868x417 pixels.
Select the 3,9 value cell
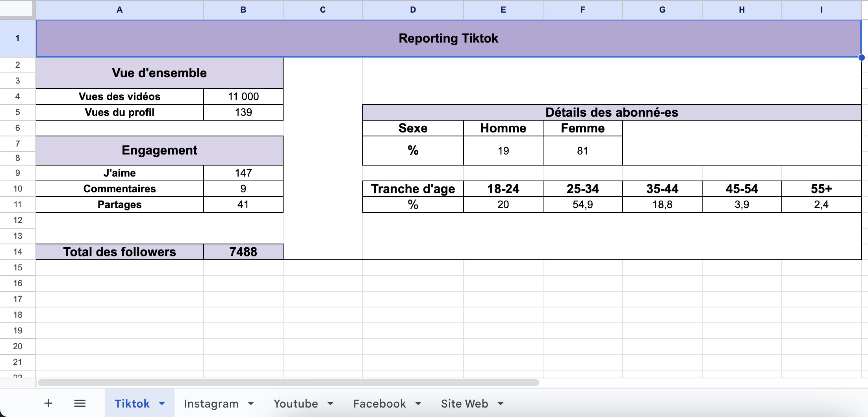click(x=742, y=205)
